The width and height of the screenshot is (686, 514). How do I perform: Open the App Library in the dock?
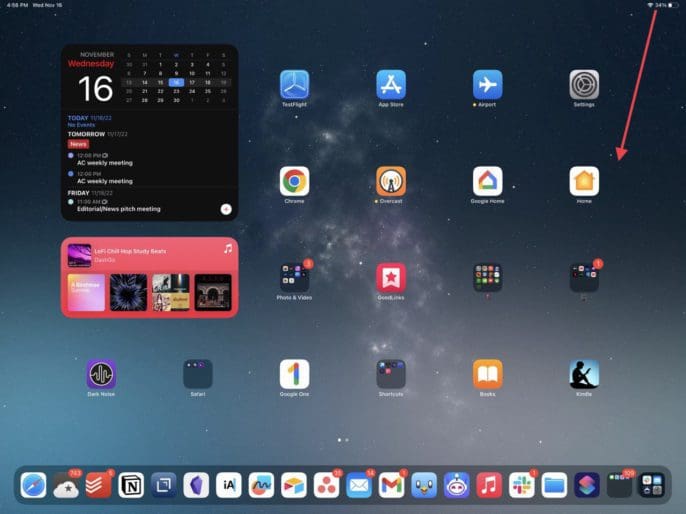pyautogui.click(x=652, y=485)
